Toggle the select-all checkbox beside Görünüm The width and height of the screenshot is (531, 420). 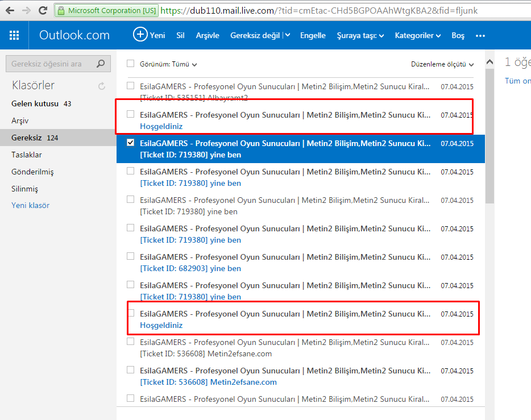click(130, 64)
